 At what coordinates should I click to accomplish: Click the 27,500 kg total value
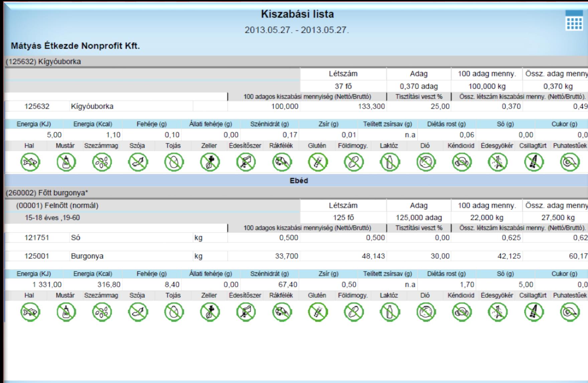click(x=558, y=218)
